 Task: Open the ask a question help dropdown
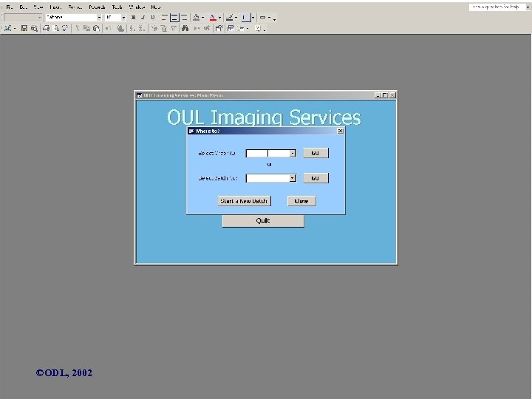click(528, 7)
